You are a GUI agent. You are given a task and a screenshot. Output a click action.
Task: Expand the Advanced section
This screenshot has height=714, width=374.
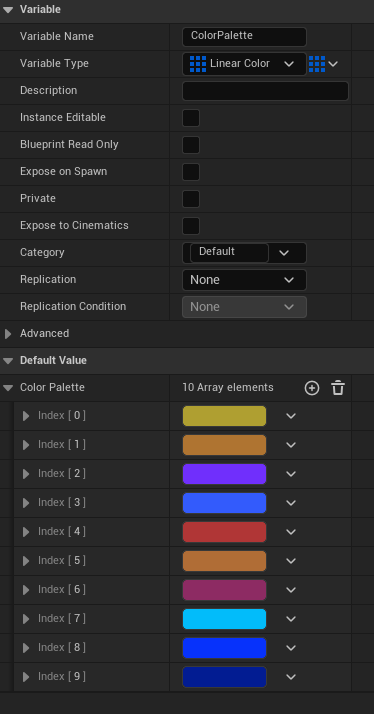coord(8,334)
